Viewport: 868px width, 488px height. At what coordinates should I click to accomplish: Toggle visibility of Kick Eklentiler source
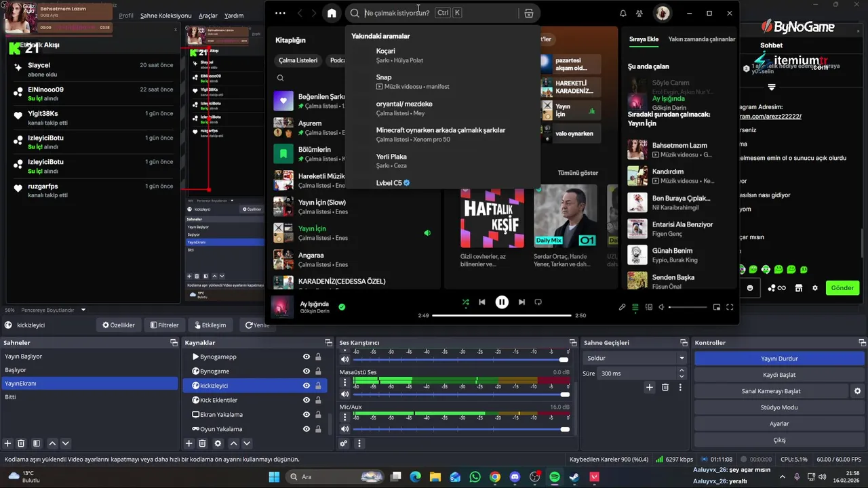[307, 401]
